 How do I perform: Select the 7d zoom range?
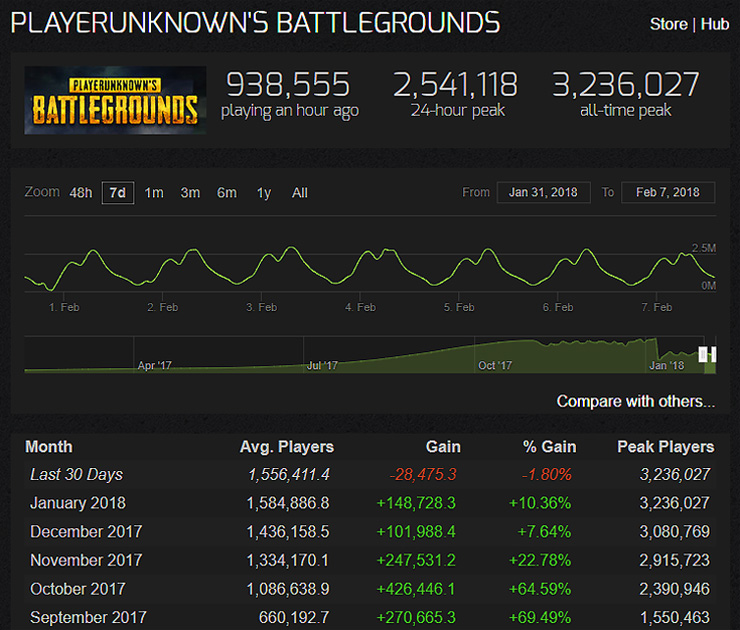click(118, 193)
